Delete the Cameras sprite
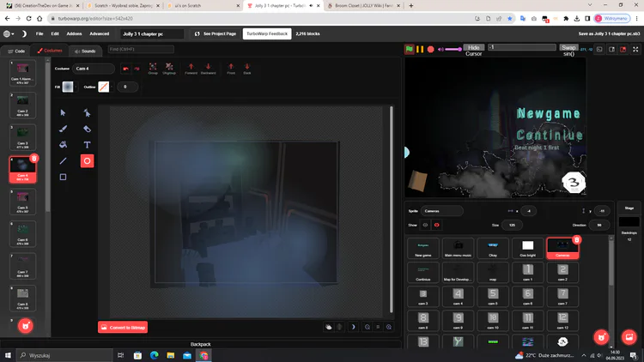Image resolution: width=644 pixels, height=362 pixels. click(x=577, y=239)
